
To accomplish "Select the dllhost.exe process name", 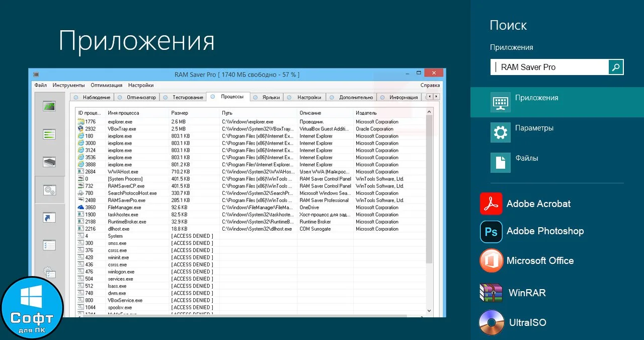I will [118, 229].
